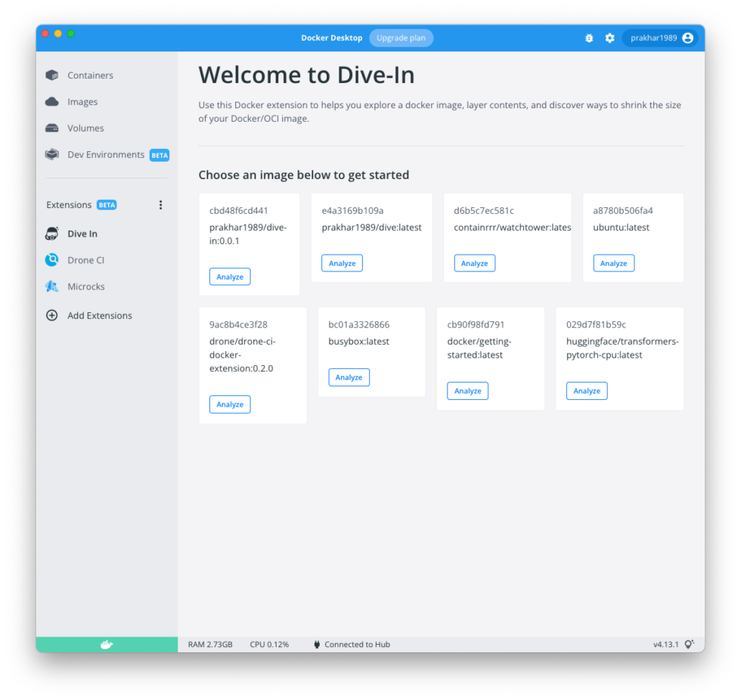Click the Add Extensions plus icon
The height and width of the screenshot is (700, 741).
click(x=51, y=315)
